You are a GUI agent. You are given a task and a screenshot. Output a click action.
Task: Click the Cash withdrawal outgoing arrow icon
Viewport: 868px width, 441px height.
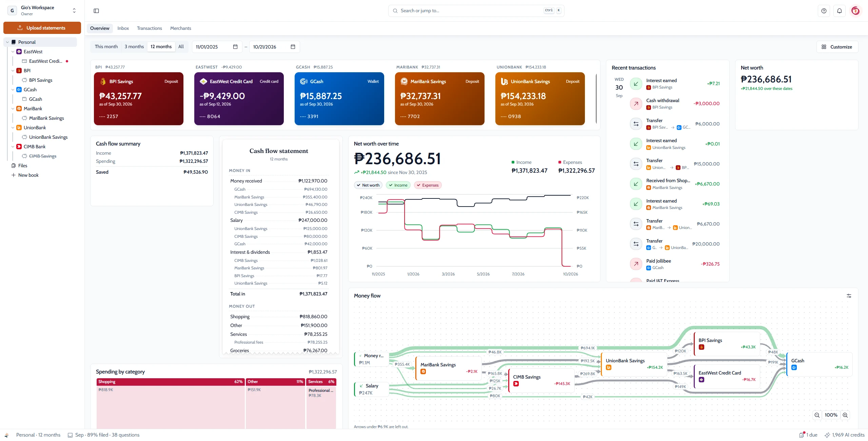636,104
